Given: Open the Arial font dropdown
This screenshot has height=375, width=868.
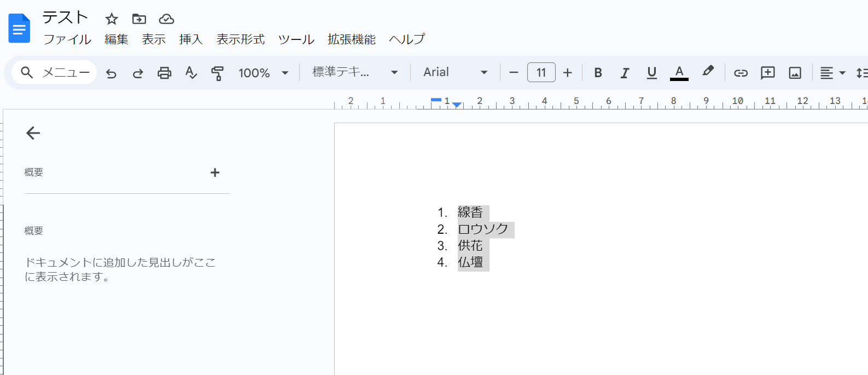Looking at the screenshot, I should coord(455,72).
